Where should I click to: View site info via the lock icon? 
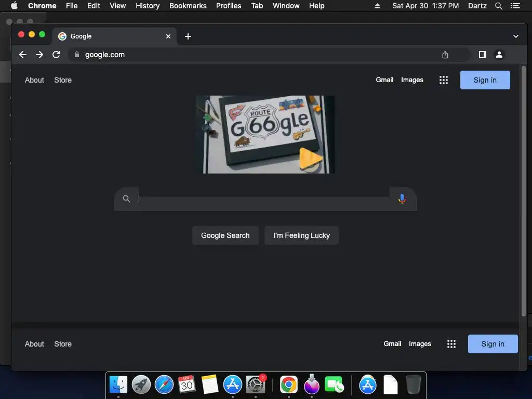[77, 55]
